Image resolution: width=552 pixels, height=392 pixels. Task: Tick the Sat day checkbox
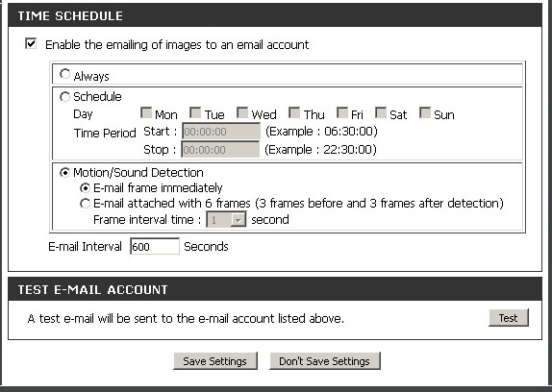tap(381, 112)
